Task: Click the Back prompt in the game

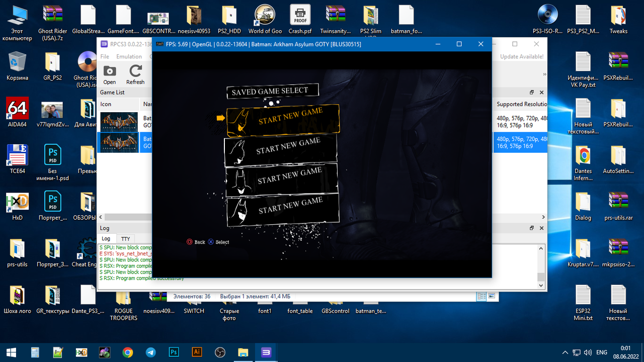Action: [x=196, y=242]
